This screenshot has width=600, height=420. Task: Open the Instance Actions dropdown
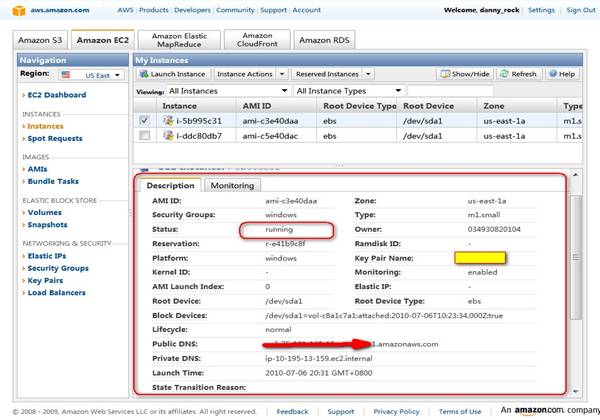248,74
